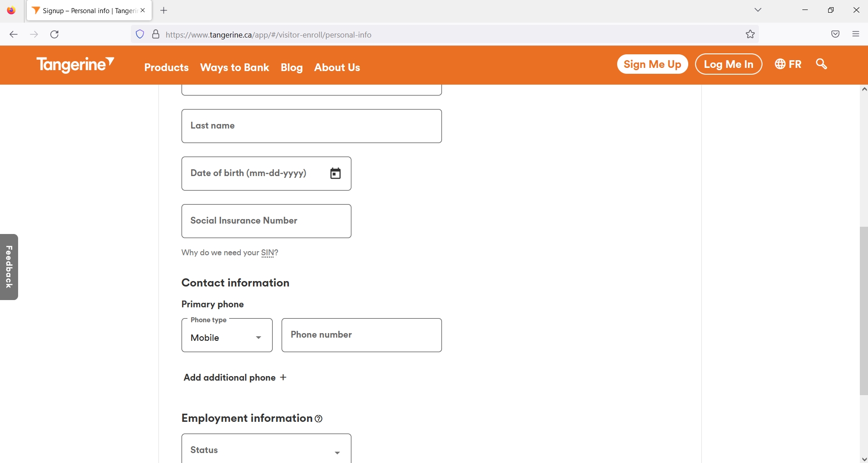Click the Tangerine logo
This screenshot has height=463, width=868.
(75, 65)
